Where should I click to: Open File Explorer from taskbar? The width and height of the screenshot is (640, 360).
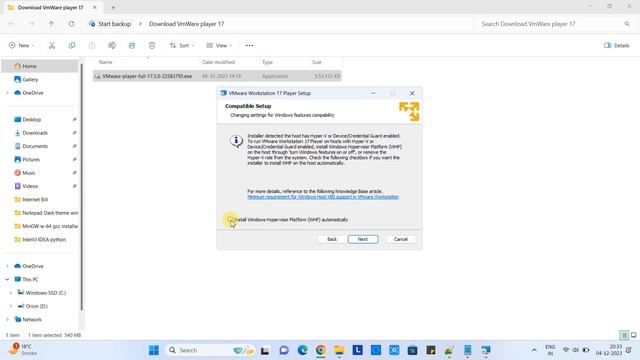(339, 350)
